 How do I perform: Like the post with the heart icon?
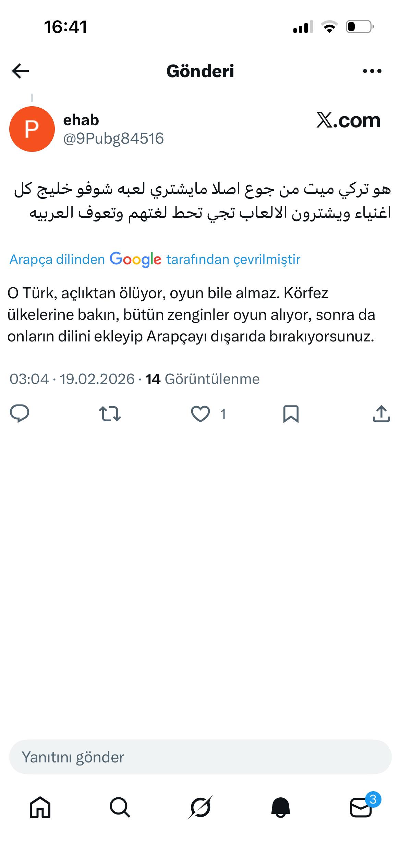pyautogui.click(x=200, y=414)
